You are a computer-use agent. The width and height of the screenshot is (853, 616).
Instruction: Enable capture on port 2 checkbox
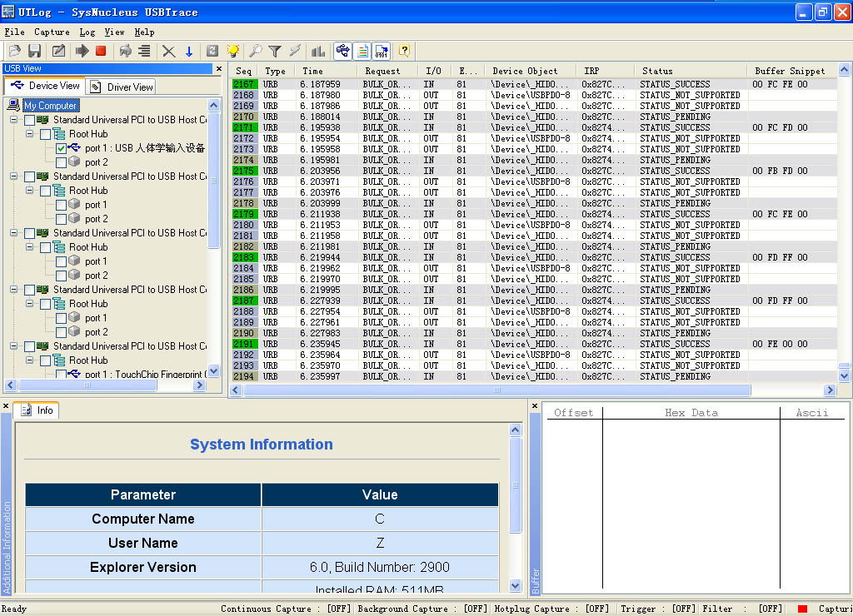(61, 161)
